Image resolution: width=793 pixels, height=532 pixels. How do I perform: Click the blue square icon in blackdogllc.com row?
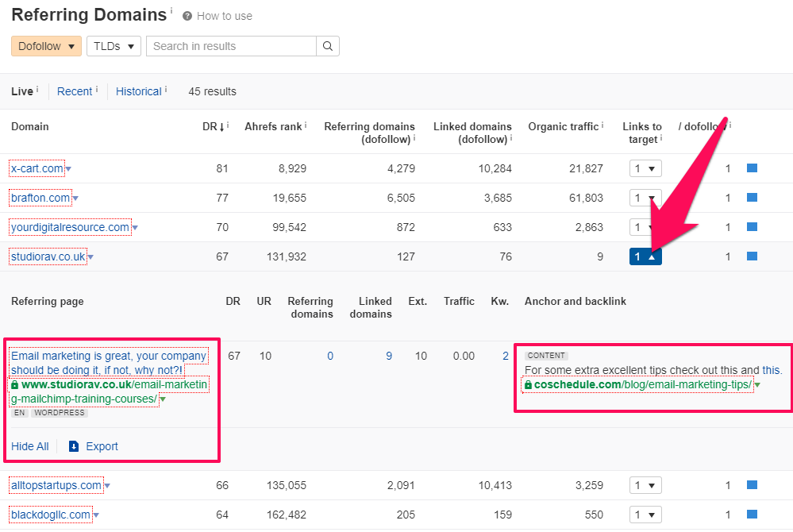tap(752, 515)
